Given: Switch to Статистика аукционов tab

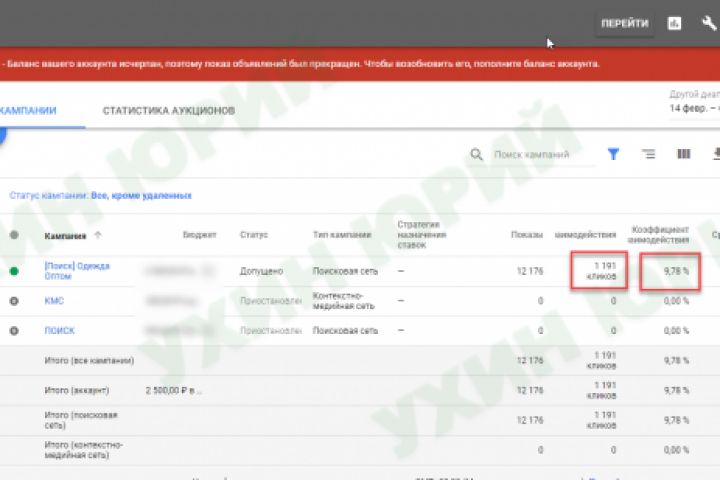Looking at the screenshot, I should coord(169,111).
